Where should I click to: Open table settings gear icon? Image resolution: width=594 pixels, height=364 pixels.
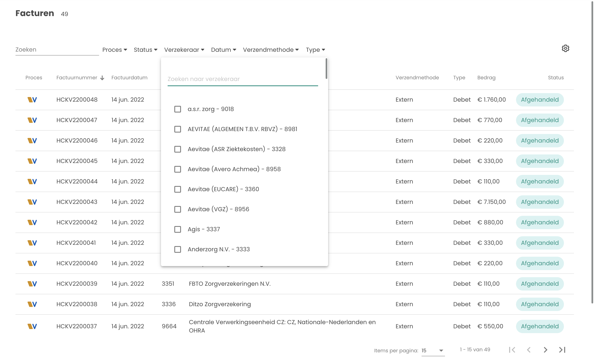(x=565, y=48)
